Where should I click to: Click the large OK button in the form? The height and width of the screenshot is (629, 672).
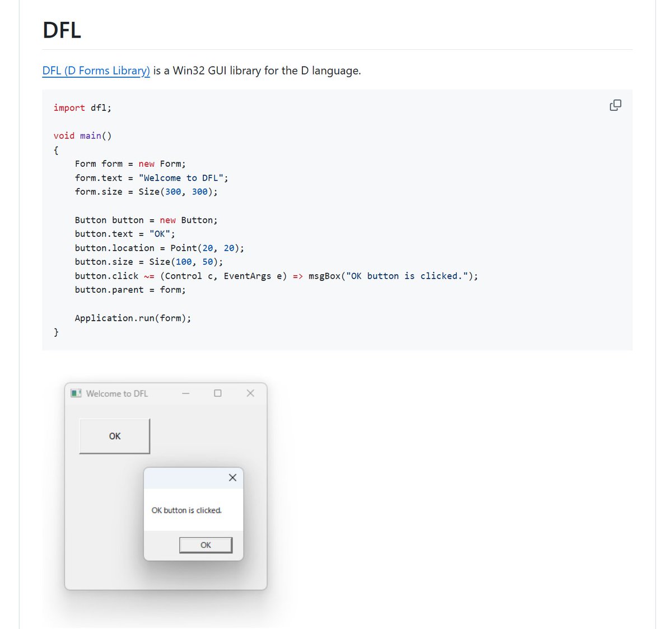pyautogui.click(x=115, y=436)
